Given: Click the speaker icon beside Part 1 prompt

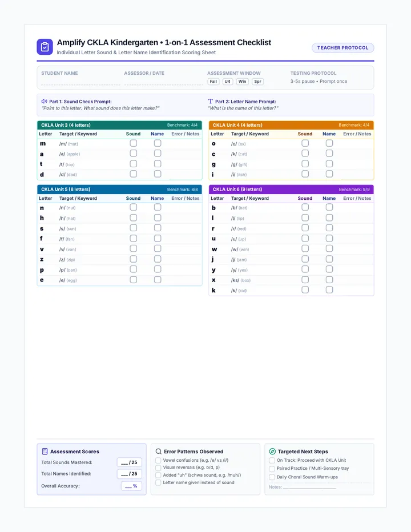Looking at the screenshot, I should (44, 101).
